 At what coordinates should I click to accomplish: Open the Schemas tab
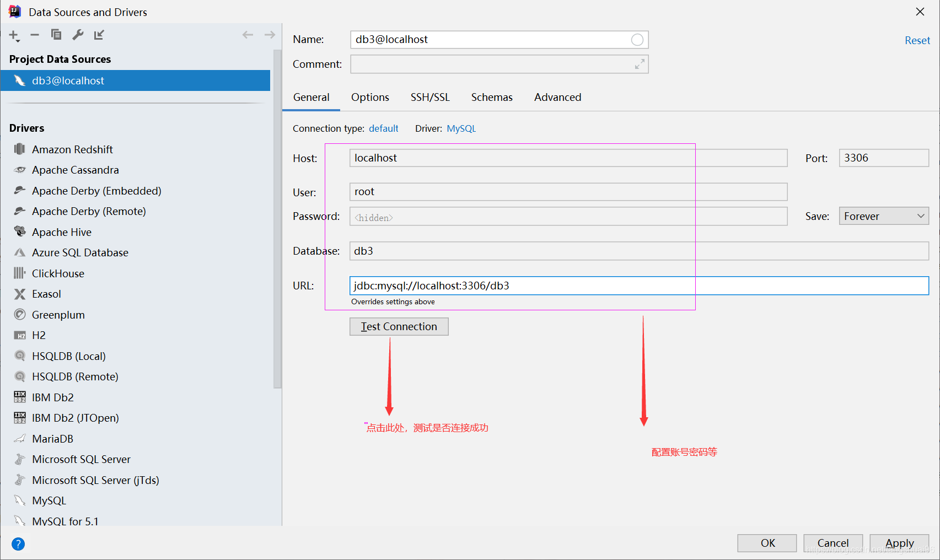[x=492, y=98]
